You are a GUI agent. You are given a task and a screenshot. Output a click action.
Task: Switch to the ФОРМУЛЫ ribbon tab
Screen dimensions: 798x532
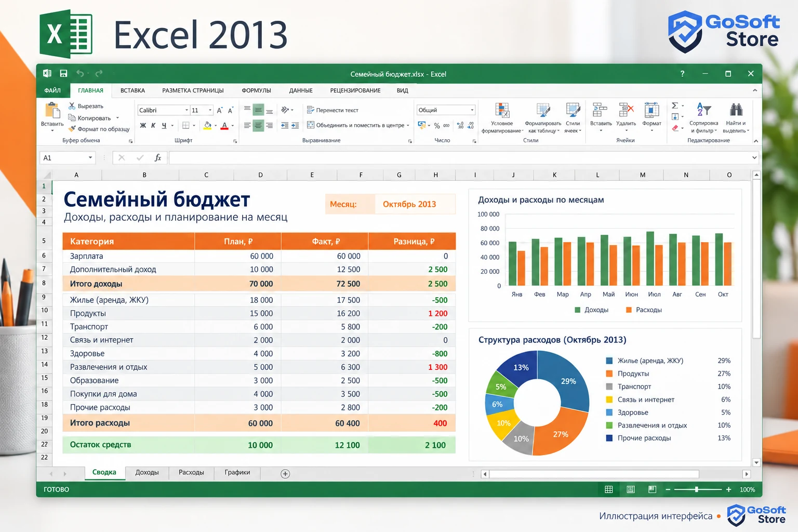256,90
